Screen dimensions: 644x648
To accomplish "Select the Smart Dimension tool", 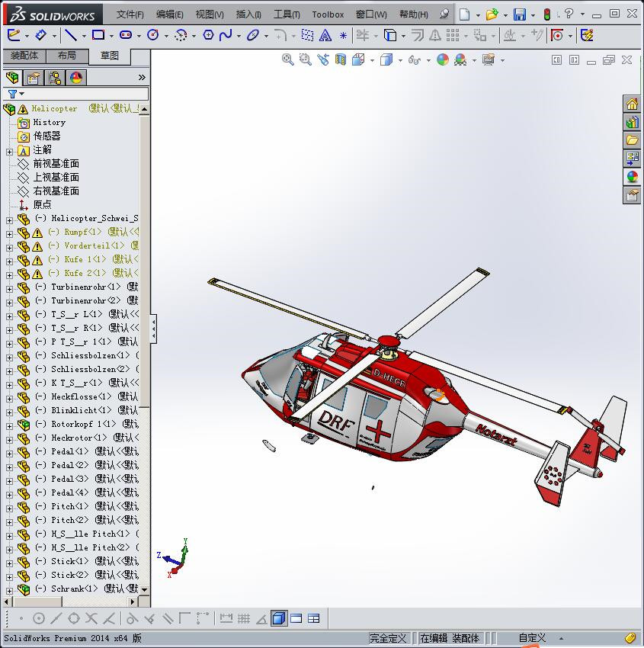I will pyautogui.click(x=40, y=36).
